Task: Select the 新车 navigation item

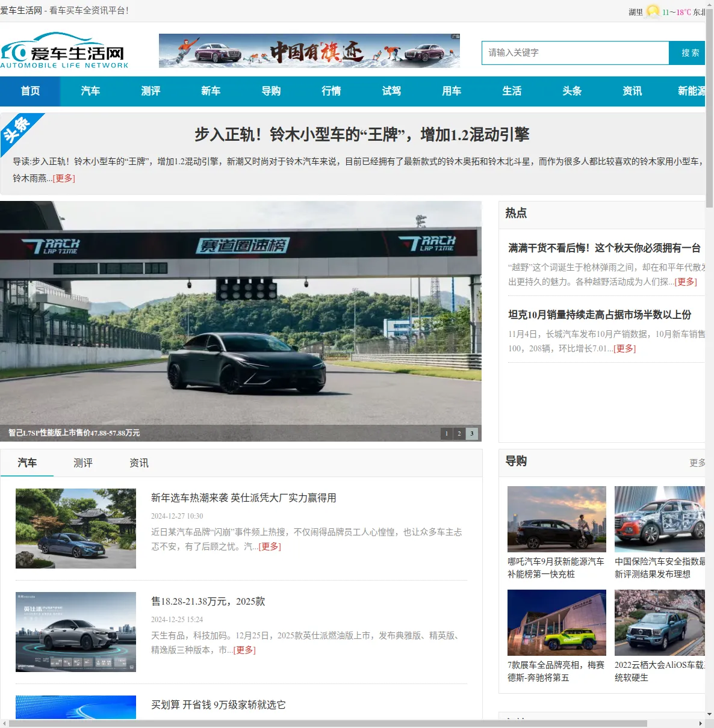Action: pyautogui.click(x=211, y=91)
